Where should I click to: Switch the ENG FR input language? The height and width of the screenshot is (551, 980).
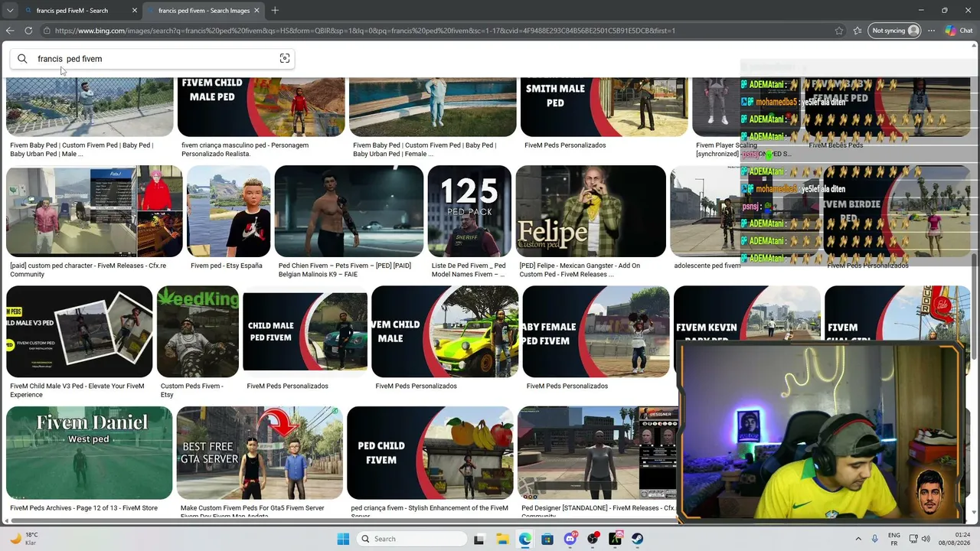click(893, 539)
